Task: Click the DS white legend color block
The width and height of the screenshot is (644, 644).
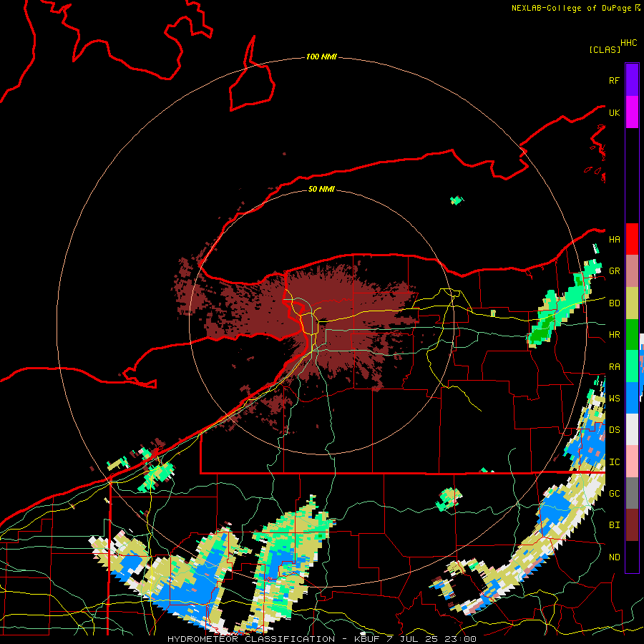Action: (632, 429)
